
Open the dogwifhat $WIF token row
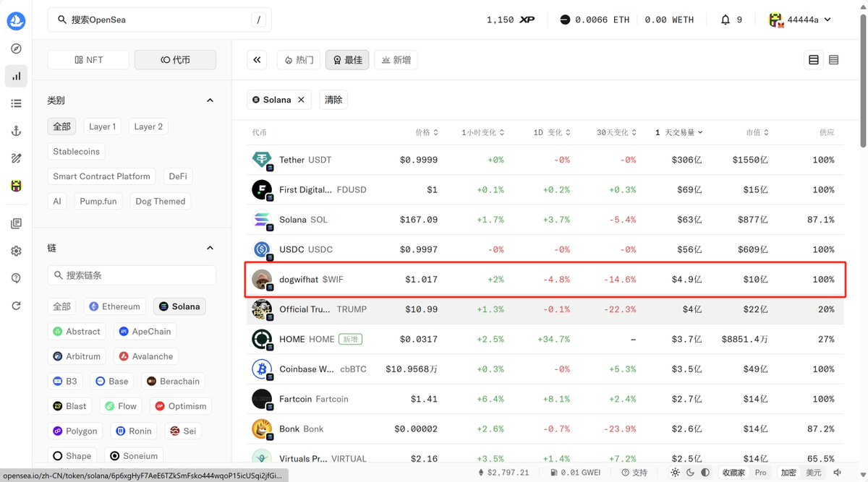click(x=546, y=280)
